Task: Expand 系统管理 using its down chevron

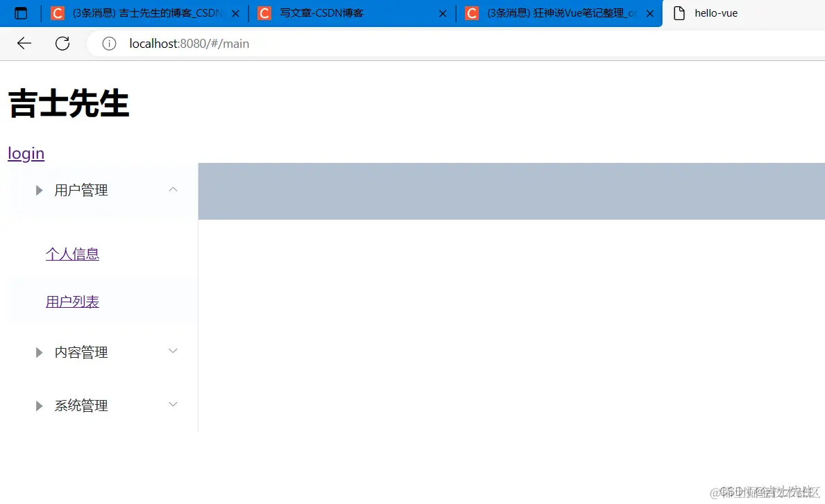Action: coord(173,404)
